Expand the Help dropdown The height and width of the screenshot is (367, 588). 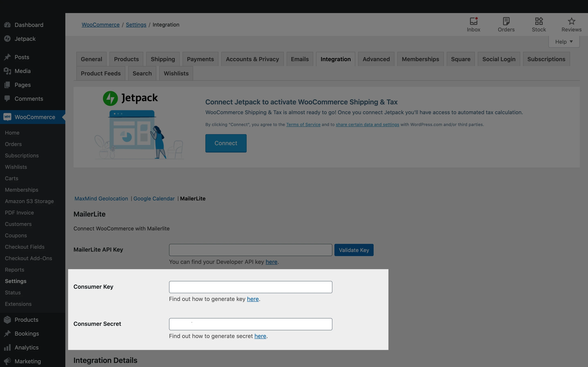pyautogui.click(x=564, y=42)
